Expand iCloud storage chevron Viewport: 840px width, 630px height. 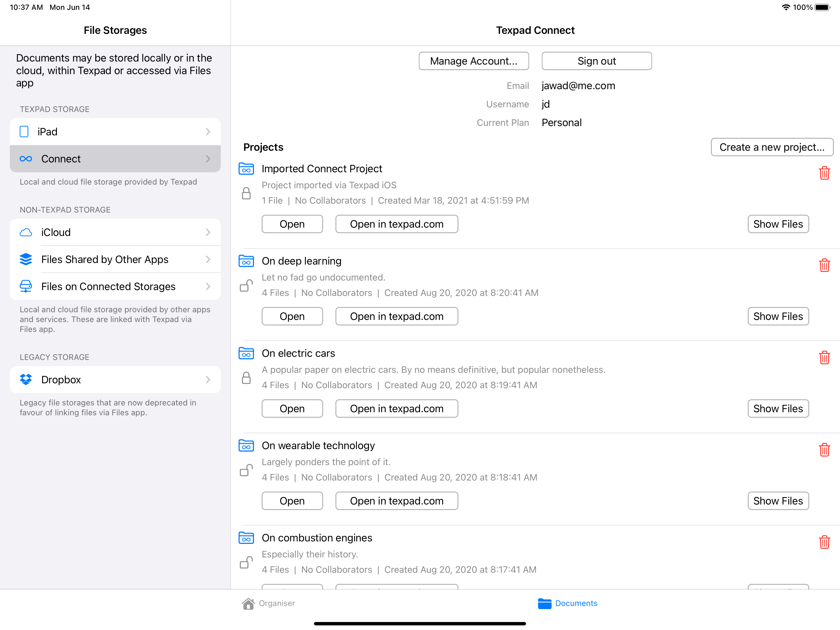[208, 233]
